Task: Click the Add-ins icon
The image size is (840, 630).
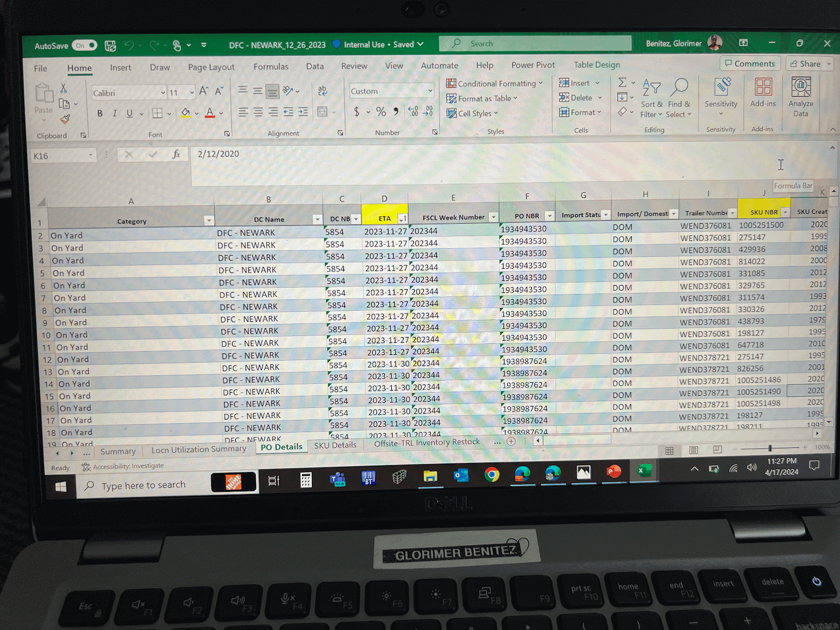Action: 763,87
